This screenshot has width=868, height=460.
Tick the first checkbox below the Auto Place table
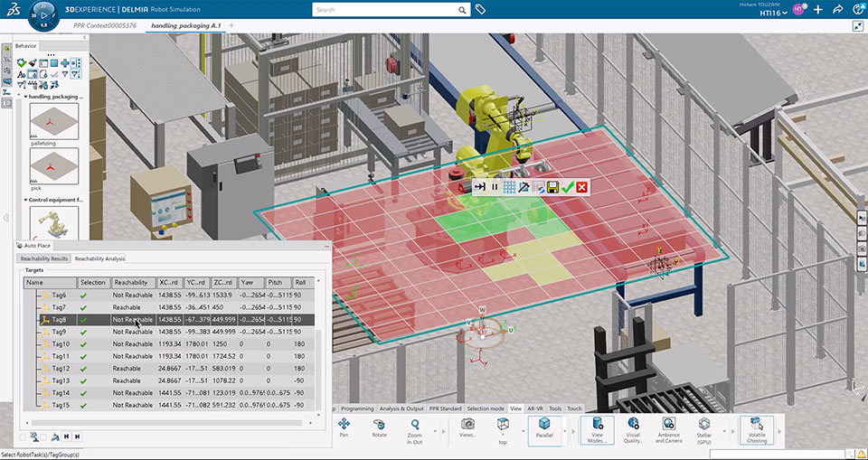[23, 437]
